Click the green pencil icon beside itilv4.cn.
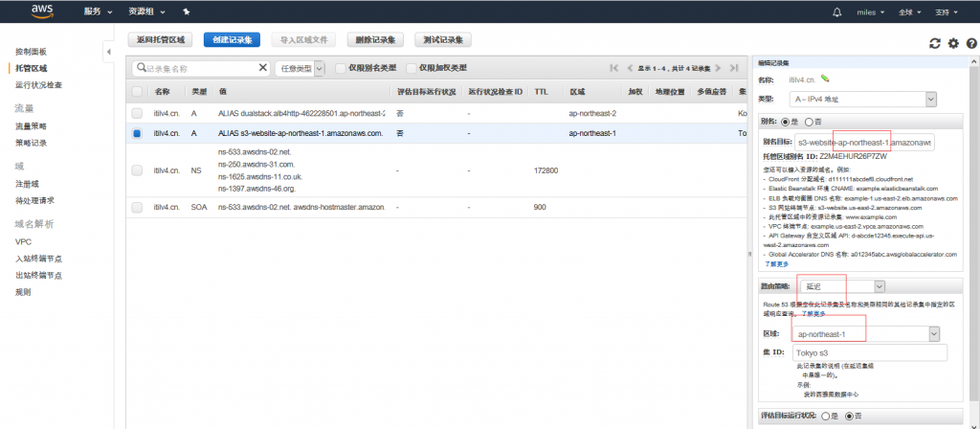This screenshot has height=429, width=980. click(x=825, y=79)
